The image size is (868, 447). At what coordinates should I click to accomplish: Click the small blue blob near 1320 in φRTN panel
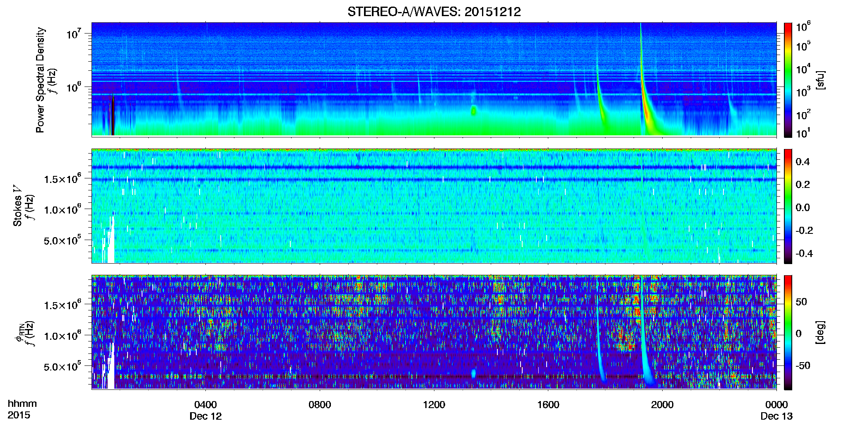473,373
